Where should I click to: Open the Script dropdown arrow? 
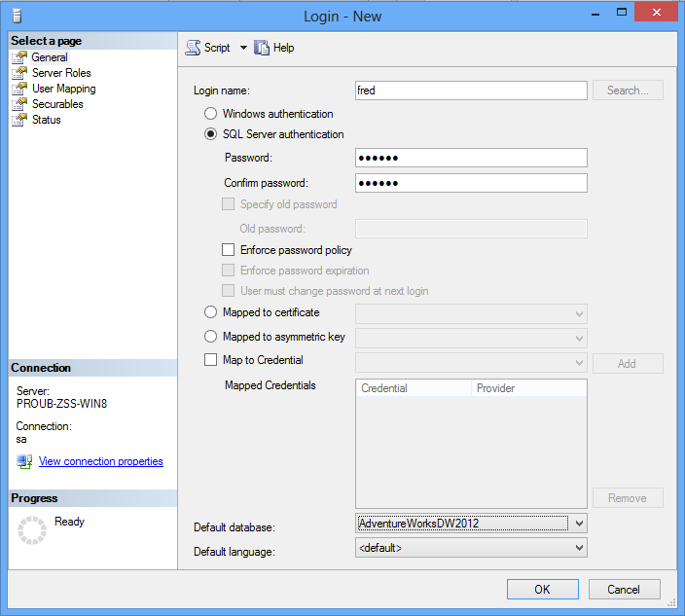(x=243, y=48)
